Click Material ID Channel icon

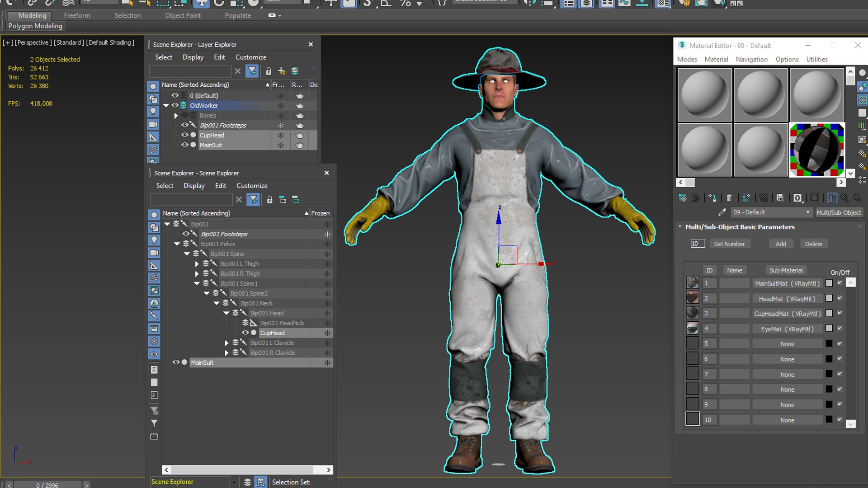point(797,198)
